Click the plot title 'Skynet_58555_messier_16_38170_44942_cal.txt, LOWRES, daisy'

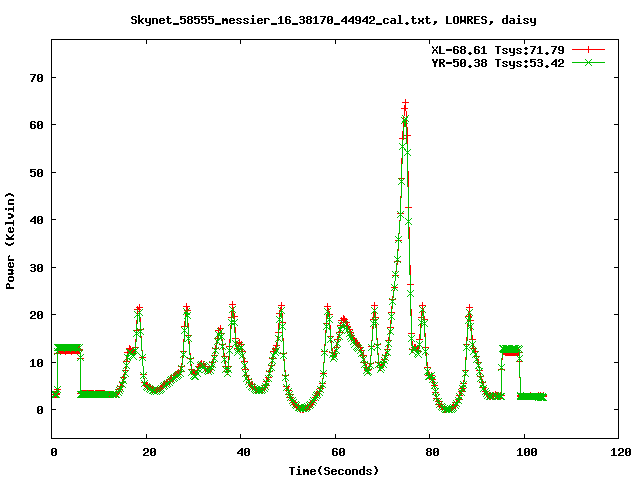(333, 20)
